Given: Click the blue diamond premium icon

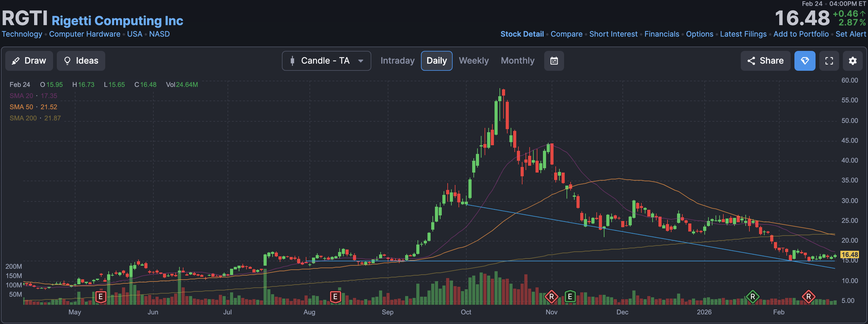Looking at the screenshot, I should click(805, 61).
